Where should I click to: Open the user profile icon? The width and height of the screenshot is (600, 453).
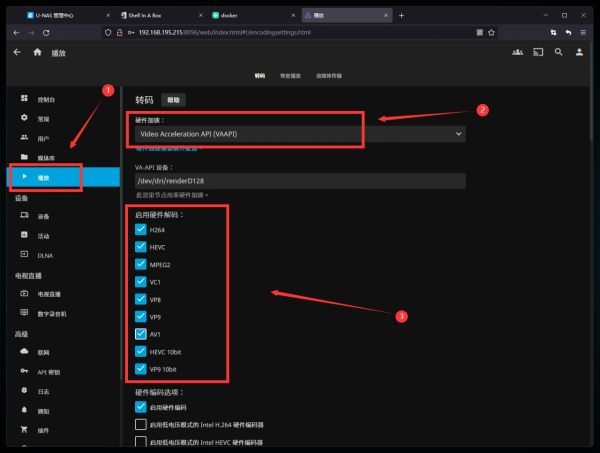(579, 52)
